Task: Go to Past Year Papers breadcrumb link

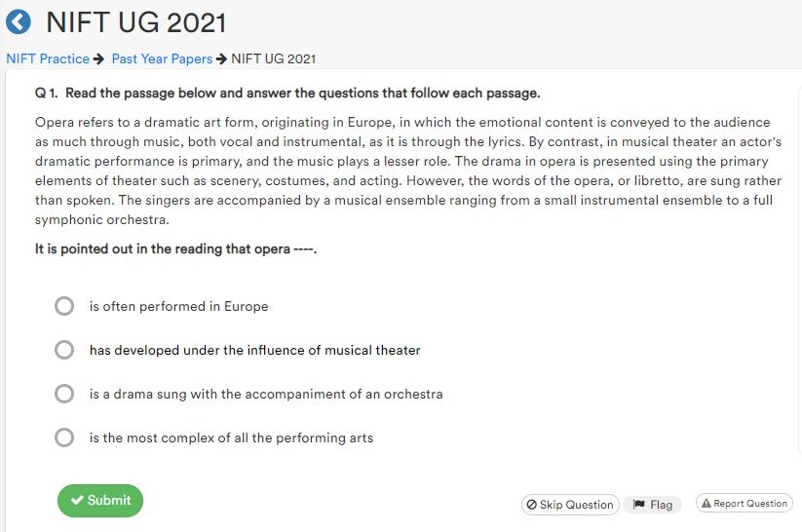Action: pos(162,59)
